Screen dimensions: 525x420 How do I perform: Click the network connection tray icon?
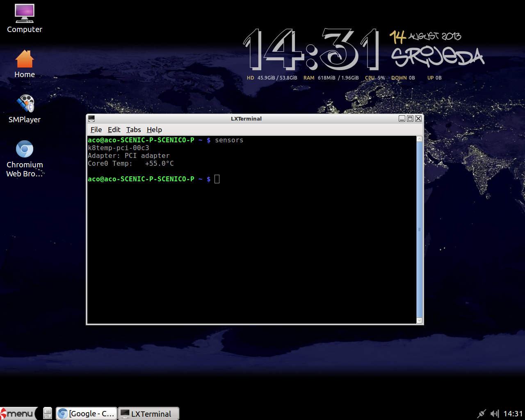pyautogui.click(x=482, y=413)
